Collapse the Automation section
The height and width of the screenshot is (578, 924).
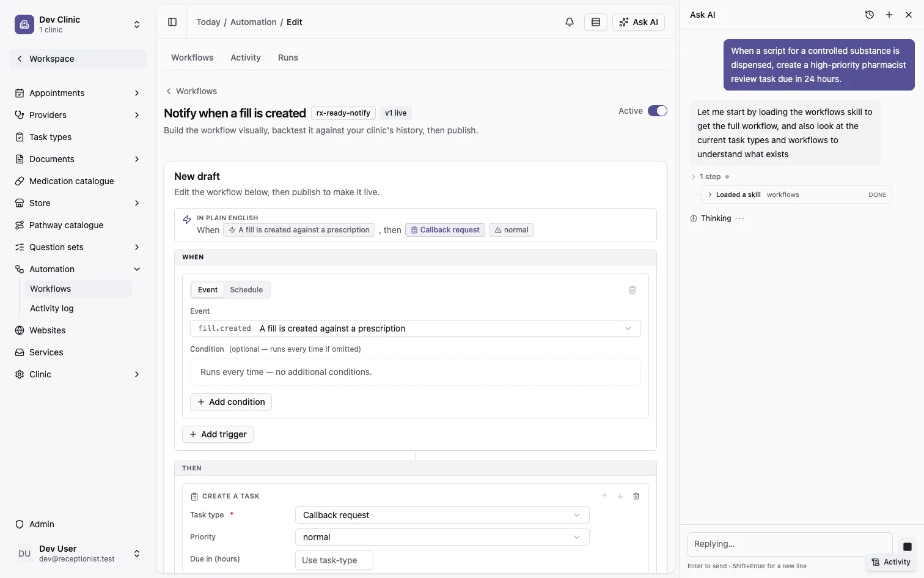[137, 269]
